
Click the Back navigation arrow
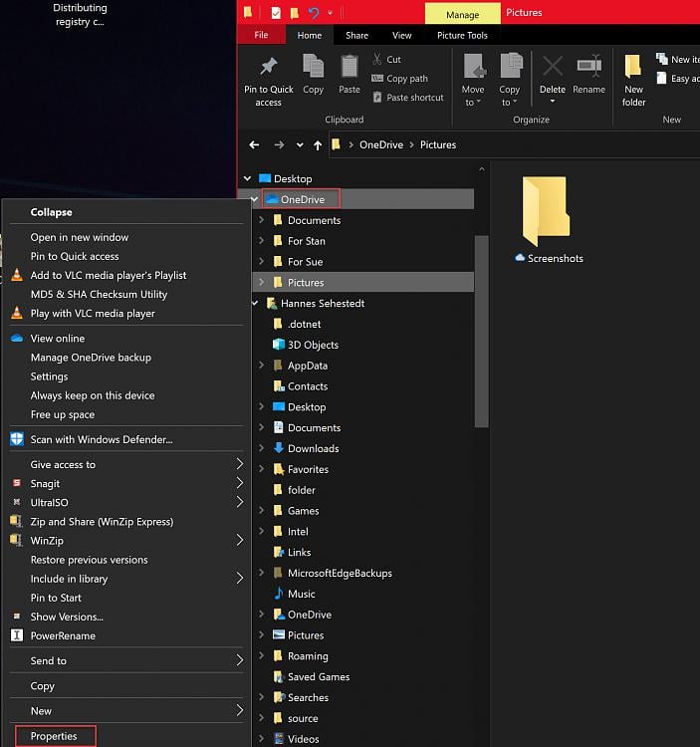point(254,144)
